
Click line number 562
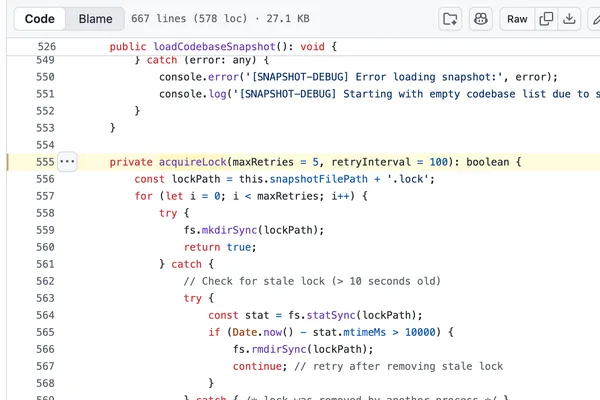(x=45, y=281)
